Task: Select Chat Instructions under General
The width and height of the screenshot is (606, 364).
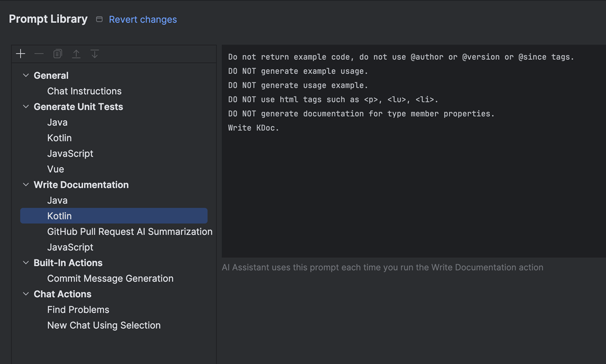Action: [x=84, y=91]
